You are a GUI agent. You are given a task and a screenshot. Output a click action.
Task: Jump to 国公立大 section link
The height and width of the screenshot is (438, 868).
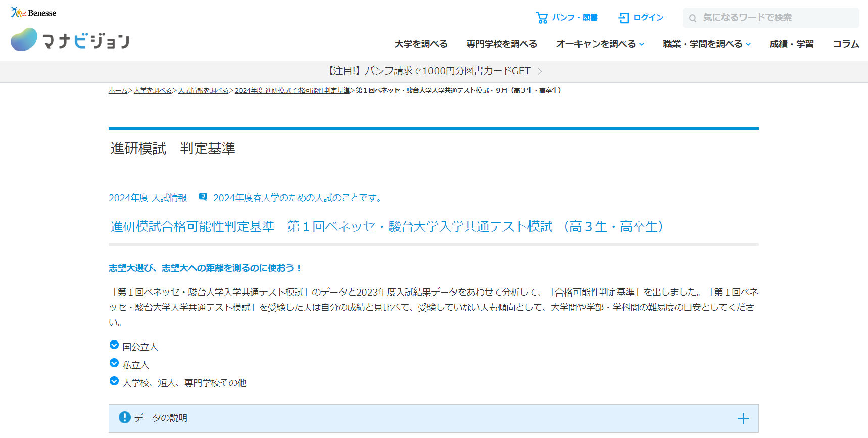(x=140, y=347)
